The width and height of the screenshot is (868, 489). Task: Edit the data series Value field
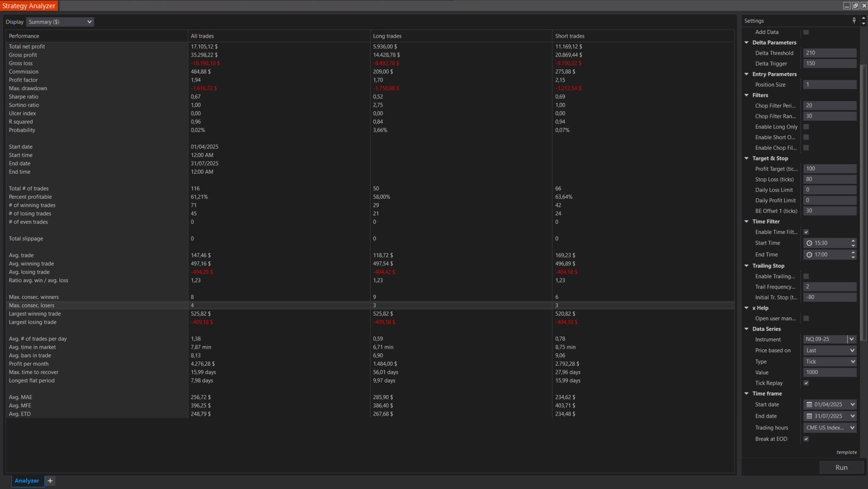[x=829, y=372]
